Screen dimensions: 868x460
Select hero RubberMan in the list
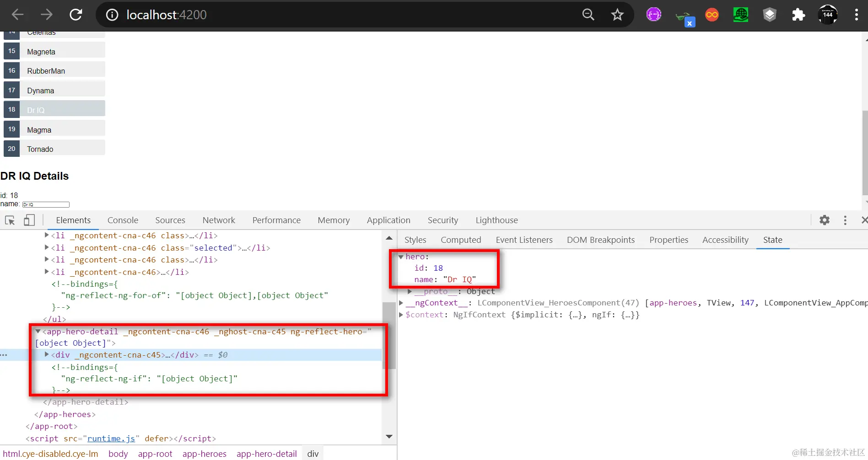click(54, 71)
